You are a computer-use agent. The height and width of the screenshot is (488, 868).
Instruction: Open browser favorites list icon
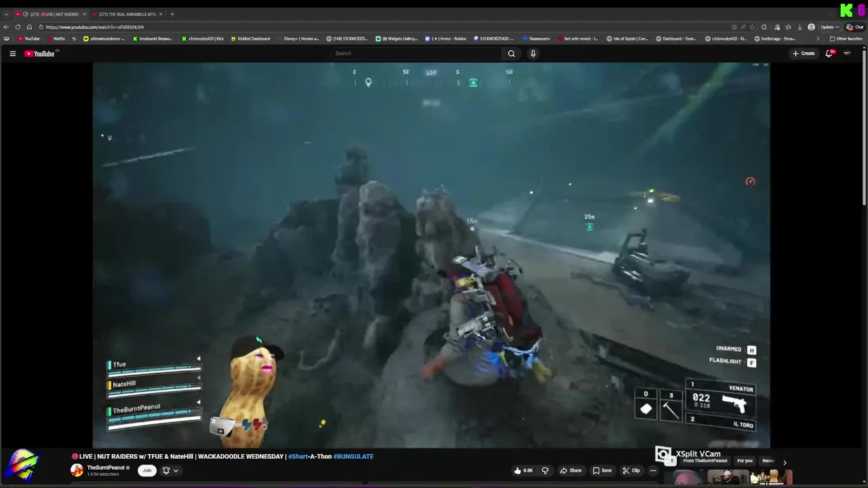[788, 27]
